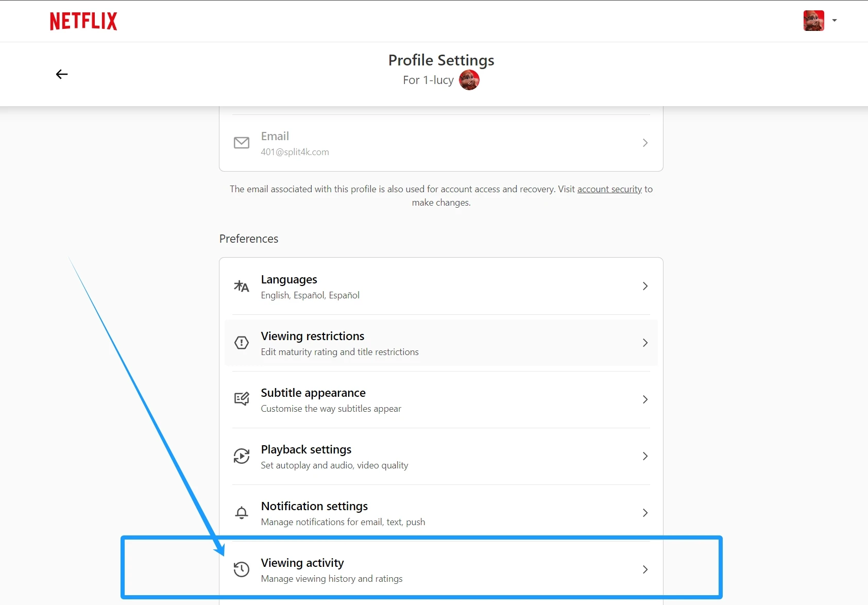Open Subtitle appearance settings

tap(441, 399)
